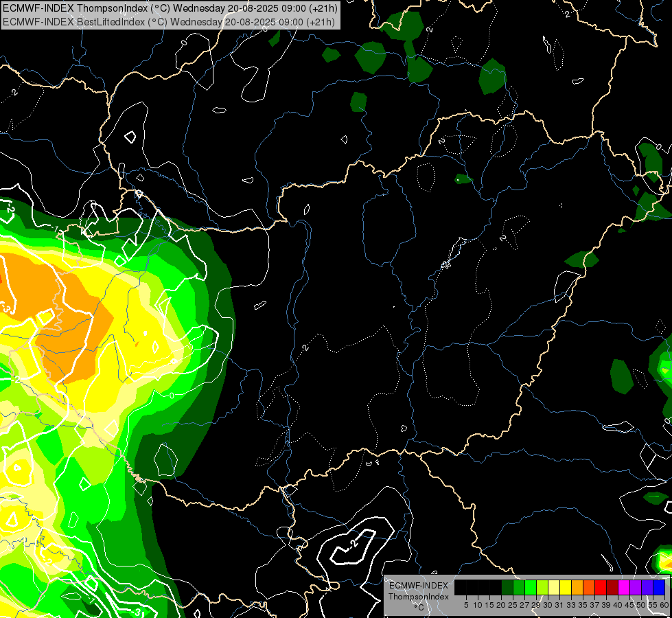Select the bright green 27-29 legend swatch
Image resolution: width=672 pixels, height=618 pixels.
[x=531, y=587]
